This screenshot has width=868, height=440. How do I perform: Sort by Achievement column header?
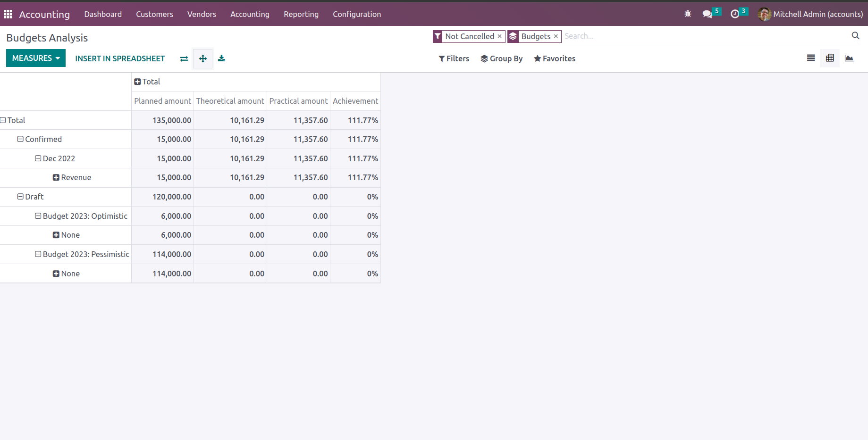(x=355, y=101)
